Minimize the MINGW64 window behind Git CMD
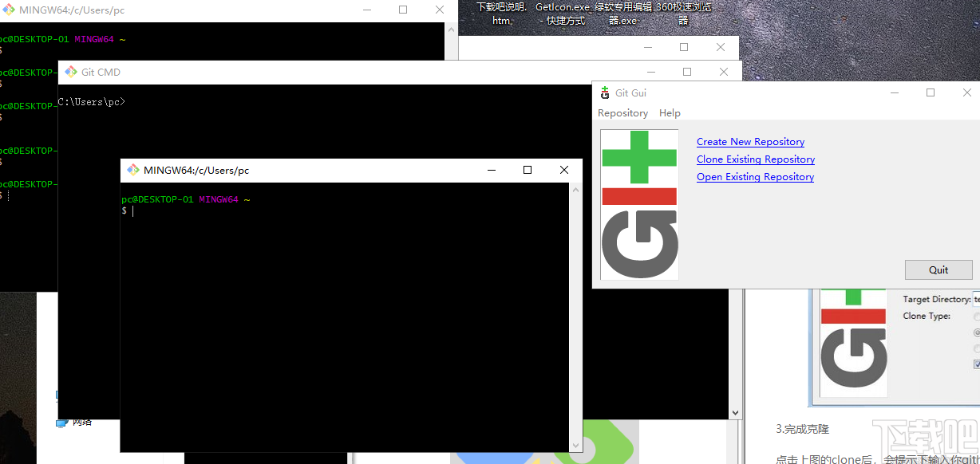Viewport: 980px width, 464px height. pos(366,10)
